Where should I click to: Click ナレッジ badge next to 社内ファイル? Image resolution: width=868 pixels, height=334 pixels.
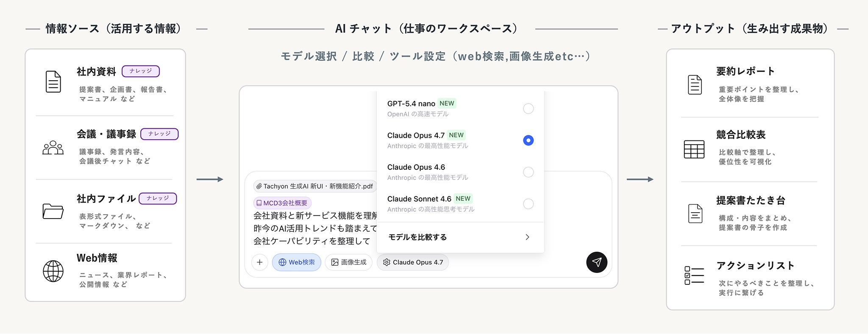pos(158,199)
